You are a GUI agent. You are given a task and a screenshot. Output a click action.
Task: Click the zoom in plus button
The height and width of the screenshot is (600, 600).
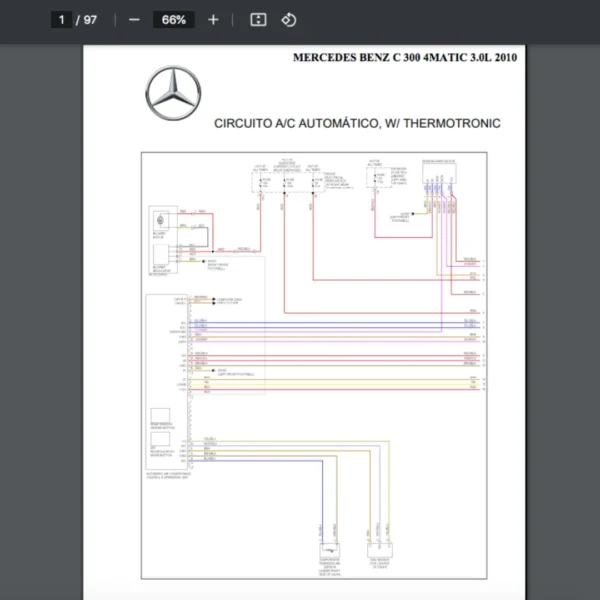pyautogui.click(x=213, y=20)
